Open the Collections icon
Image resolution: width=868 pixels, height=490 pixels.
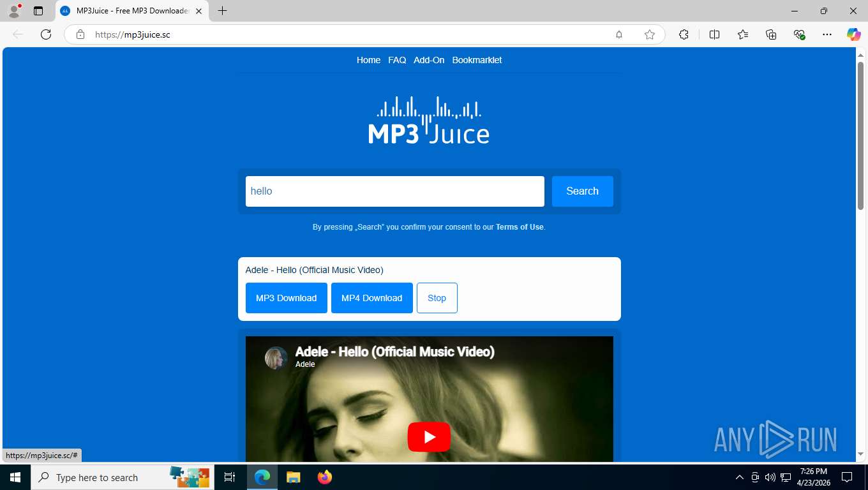771,34
